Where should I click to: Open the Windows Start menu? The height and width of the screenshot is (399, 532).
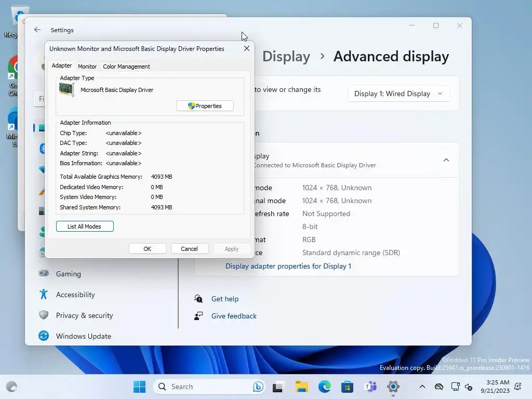(139, 387)
